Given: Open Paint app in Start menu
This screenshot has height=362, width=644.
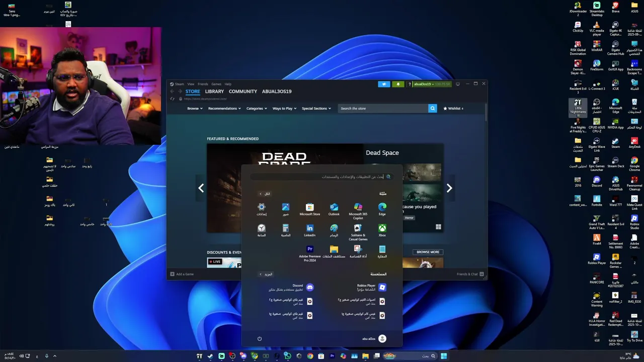Looking at the screenshot, I should 334,231.
